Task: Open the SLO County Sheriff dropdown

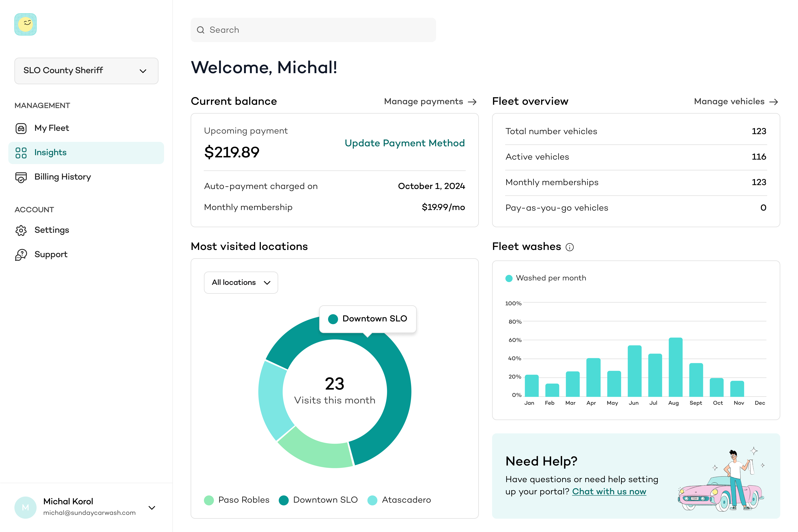Action: (x=86, y=71)
